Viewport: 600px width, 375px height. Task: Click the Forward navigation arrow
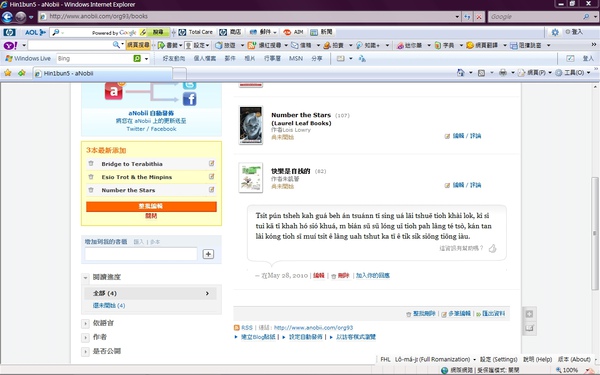coord(21,17)
